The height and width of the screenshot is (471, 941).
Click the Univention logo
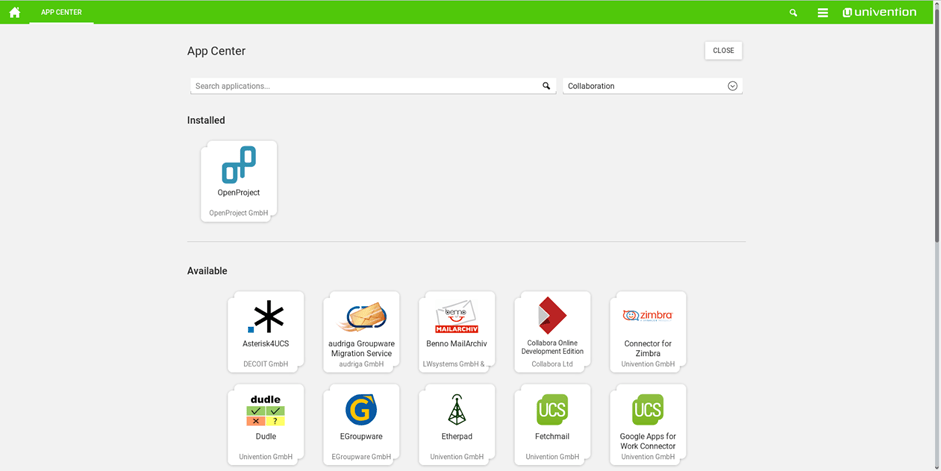point(879,13)
